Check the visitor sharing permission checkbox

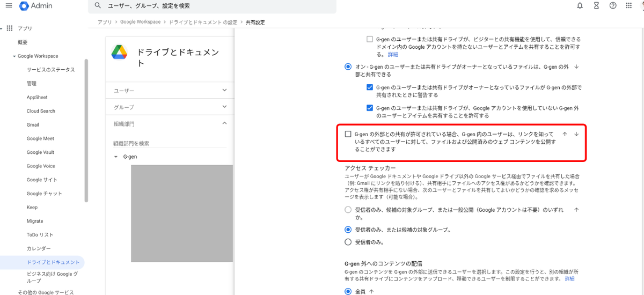(x=369, y=39)
